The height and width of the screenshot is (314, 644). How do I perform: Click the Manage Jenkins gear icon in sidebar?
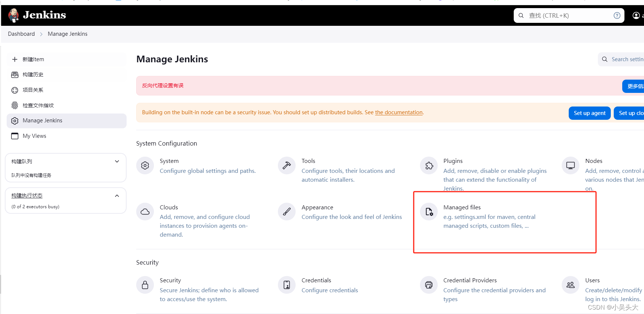tap(15, 121)
